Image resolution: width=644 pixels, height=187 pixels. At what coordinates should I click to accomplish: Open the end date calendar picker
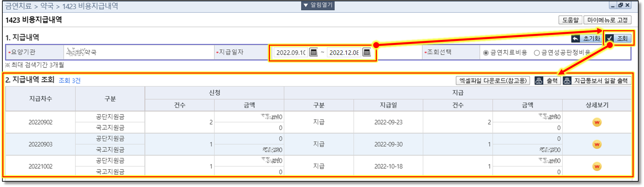(366, 53)
